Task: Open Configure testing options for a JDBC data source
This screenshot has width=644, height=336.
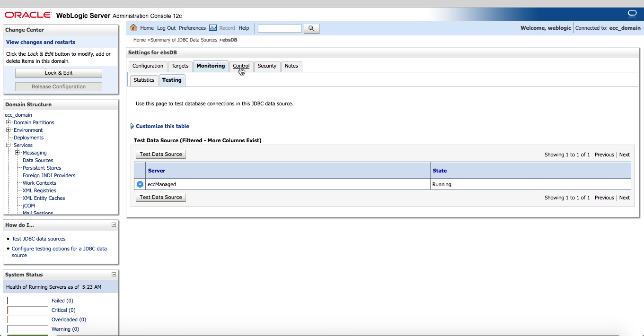Action: [x=59, y=252]
